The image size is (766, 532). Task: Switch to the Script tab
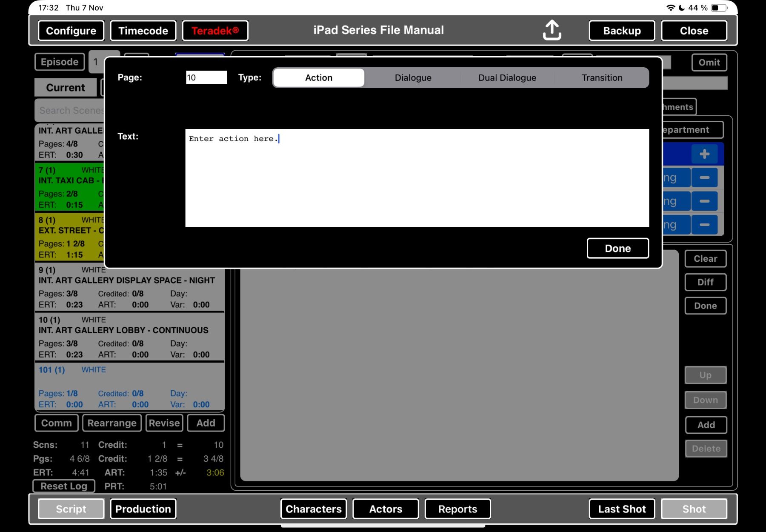pyautogui.click(x=71, y=509)
